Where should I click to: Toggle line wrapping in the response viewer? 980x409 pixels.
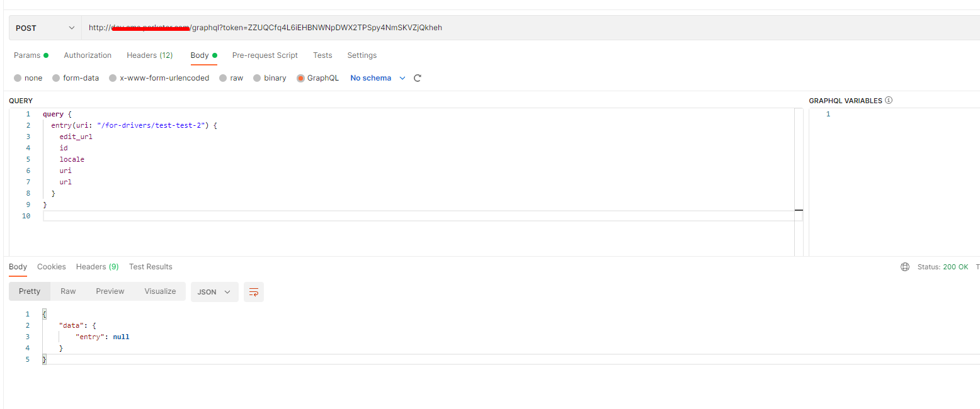pyautogui.click(x=254, y=291)
